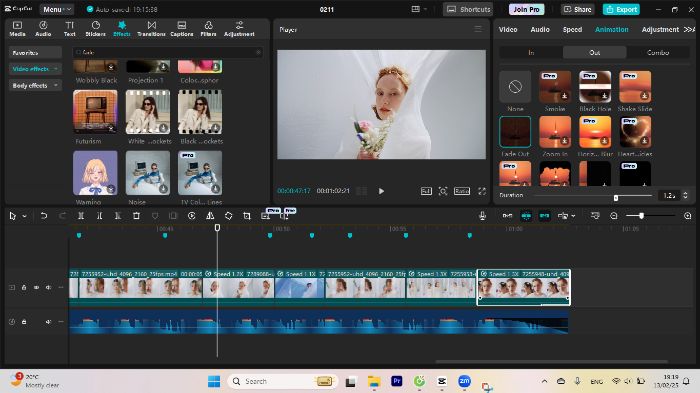Open the cover settings dropdown arrow in timeline toolbar
700x393 pixels.
click(x=573, y=217)
